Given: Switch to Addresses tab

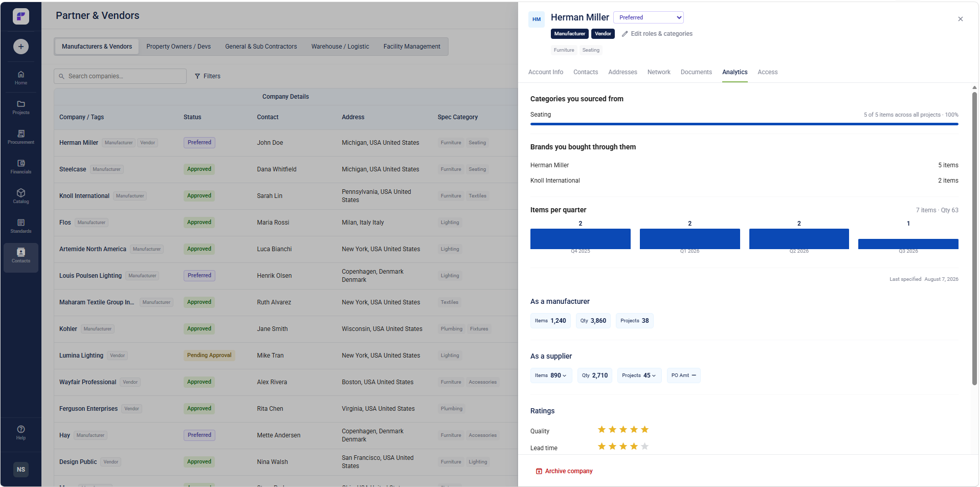Looking at the screenshot, I should tap(622, 72).
